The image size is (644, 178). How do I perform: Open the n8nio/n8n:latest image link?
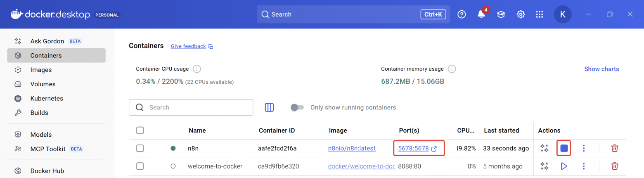click(x=352, y=148)
